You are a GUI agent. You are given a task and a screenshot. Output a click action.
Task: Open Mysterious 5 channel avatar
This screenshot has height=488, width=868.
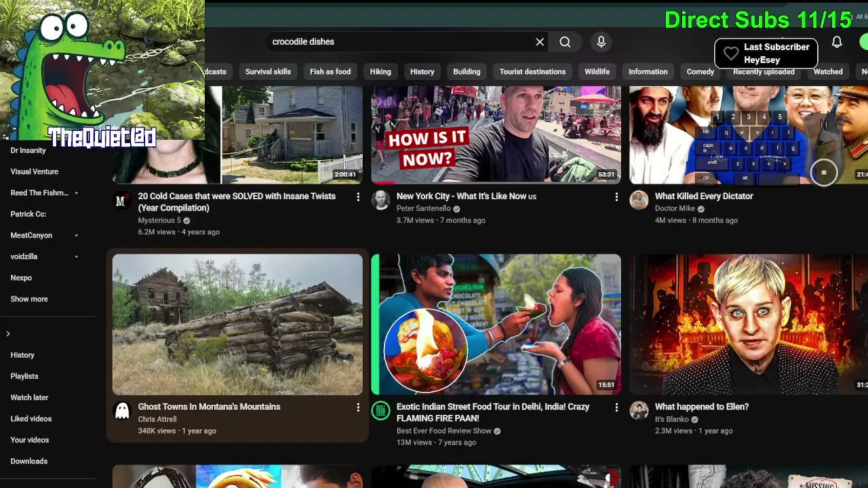121,201
